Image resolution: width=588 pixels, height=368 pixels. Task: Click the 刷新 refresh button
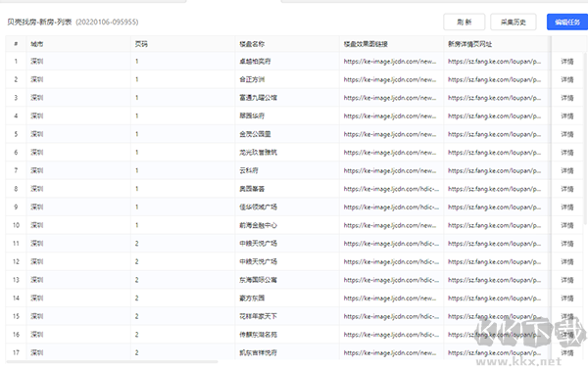tap(465, 23)
